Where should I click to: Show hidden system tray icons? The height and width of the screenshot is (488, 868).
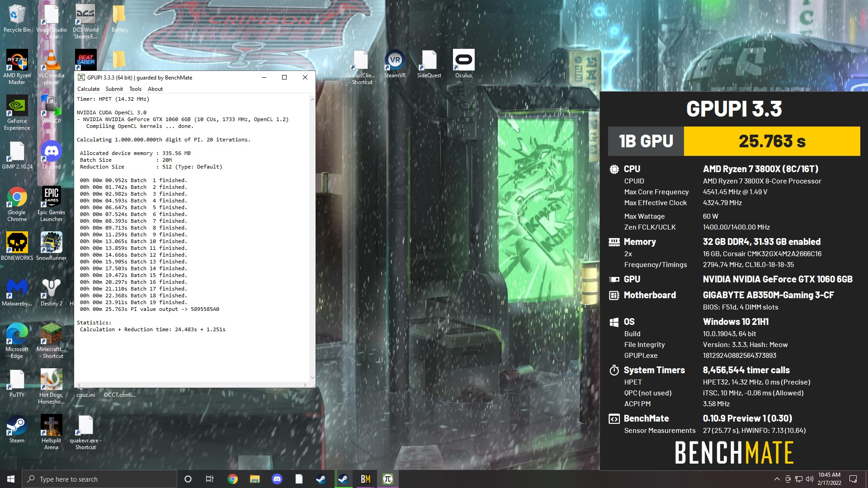pos(777,479)
